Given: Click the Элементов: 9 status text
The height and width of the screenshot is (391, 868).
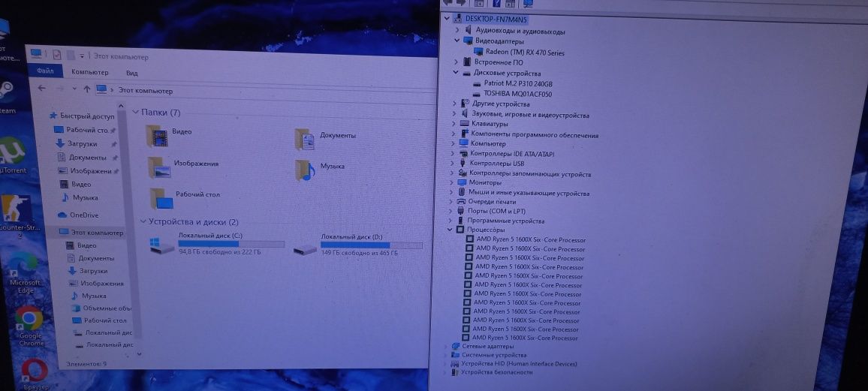Looking at the screenshot, I should 86,364.
